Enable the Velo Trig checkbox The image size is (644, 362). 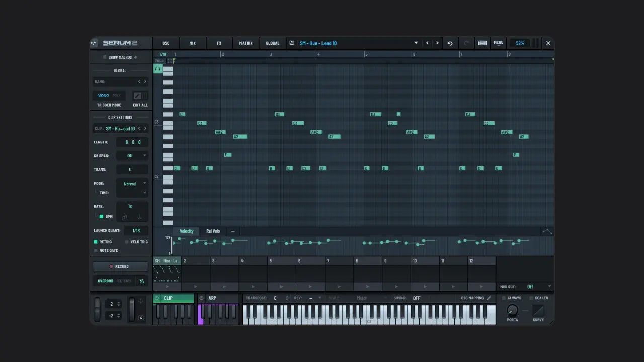[x=126, y=242]
